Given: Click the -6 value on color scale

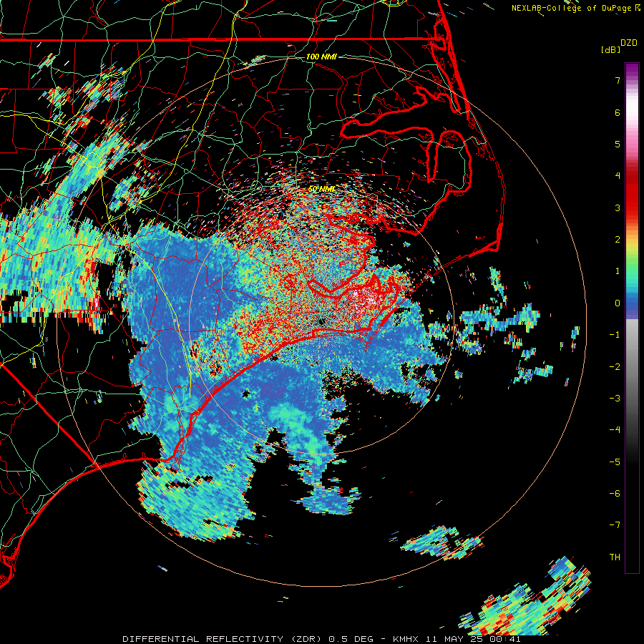Looking at the screenshot, I should point(615,494).
